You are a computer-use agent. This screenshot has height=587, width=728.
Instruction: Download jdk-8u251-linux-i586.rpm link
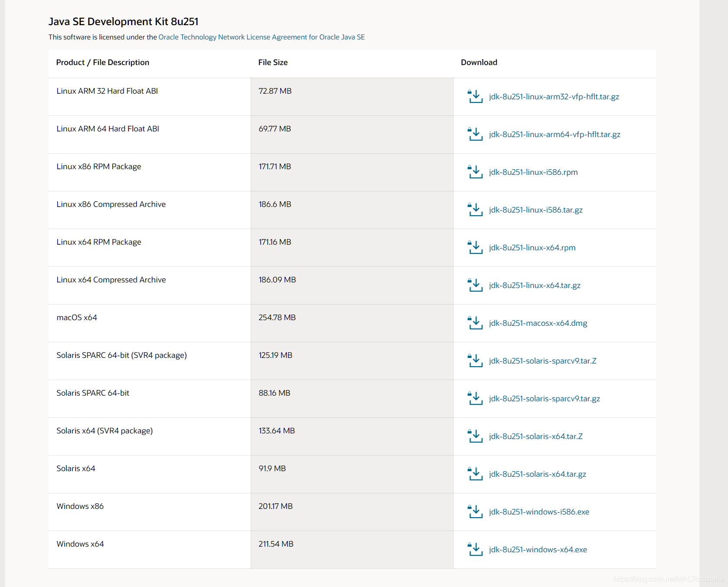point(533,172)
